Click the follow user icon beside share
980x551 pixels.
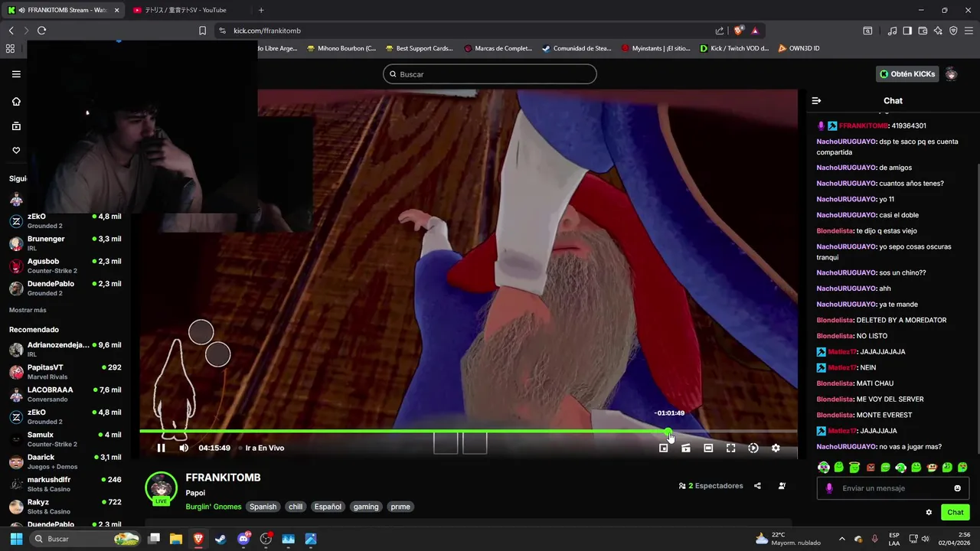click(782, 485)
